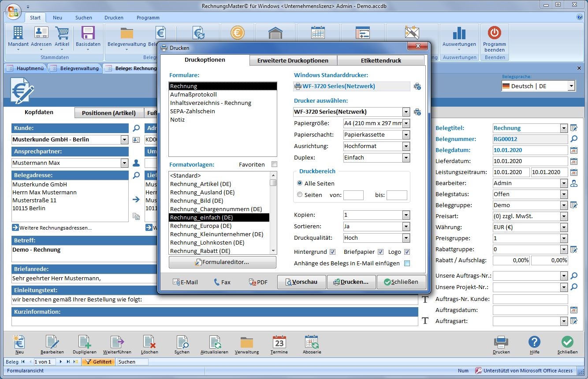The height and width of the screenshot is (379, 588).
Task: Open the Aboserie calendar icon
Action: coord(312,342)
